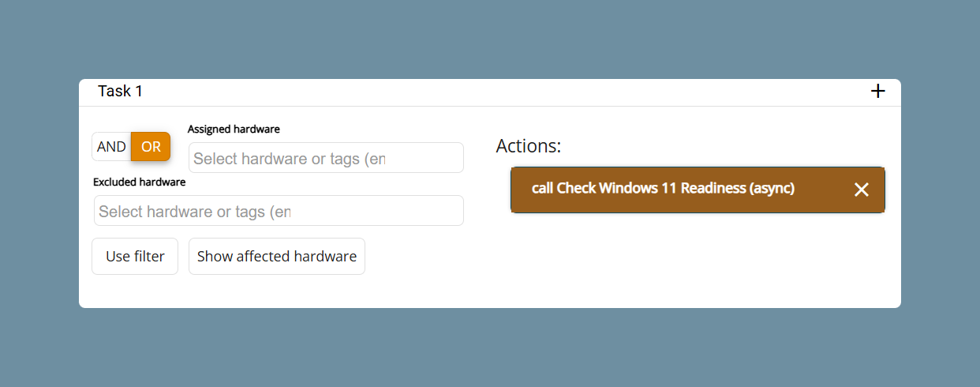Open the Assigned hardware selection field
The width and height of the screenshot is (980, 387).
pyautogui.click(x=326, y=158)
